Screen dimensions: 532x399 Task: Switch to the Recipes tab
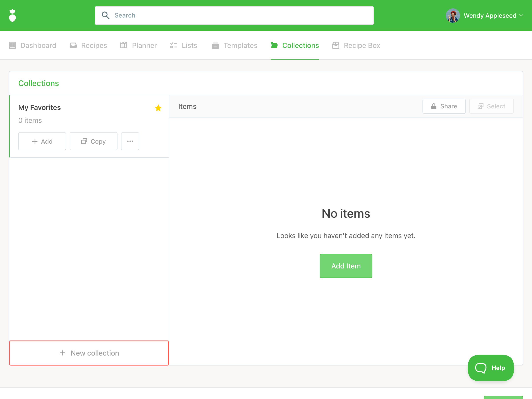coord(88,45)
